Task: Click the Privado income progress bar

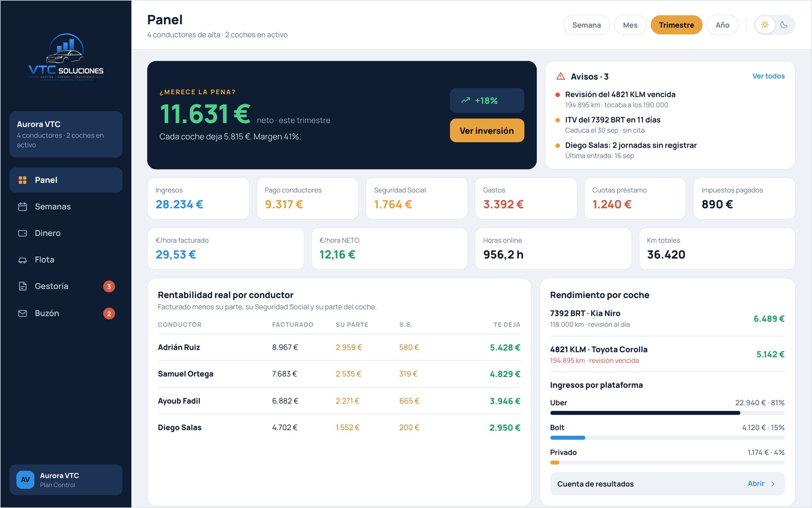Action: point(667,462)
